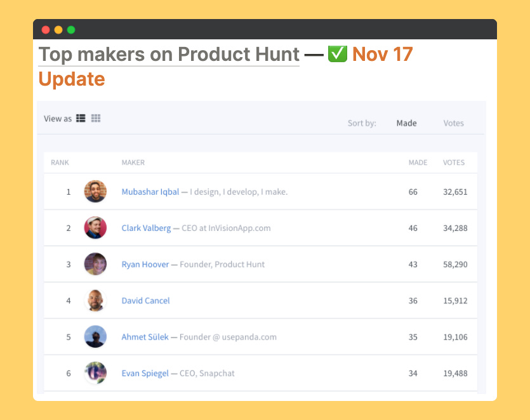Image resolution: width=530 pixels, height=420 pixels.
Task: Open Evan Spiegel's profile link
Action: [x=145, y=373]
